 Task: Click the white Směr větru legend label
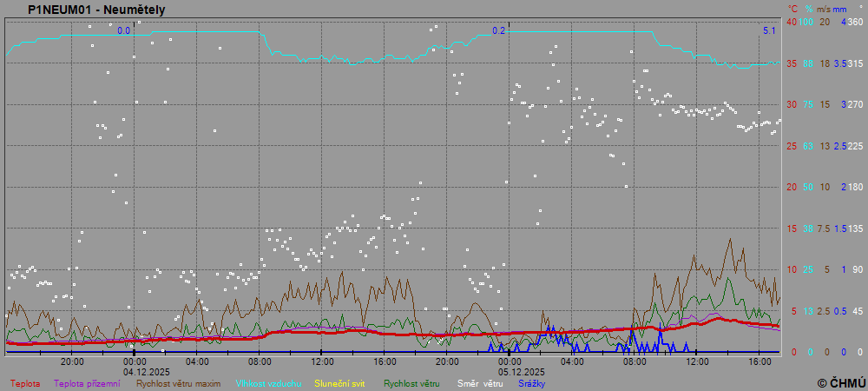click(480, 383)
